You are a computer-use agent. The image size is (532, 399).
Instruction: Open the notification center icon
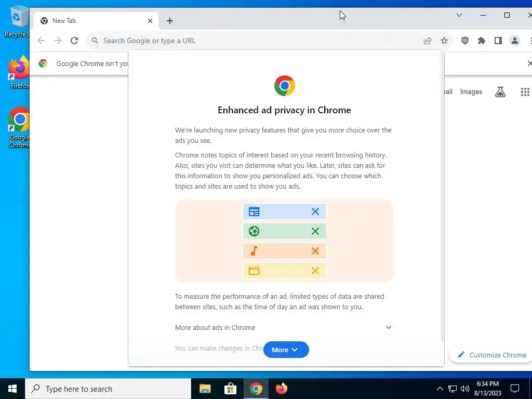[x=515, y=389]
